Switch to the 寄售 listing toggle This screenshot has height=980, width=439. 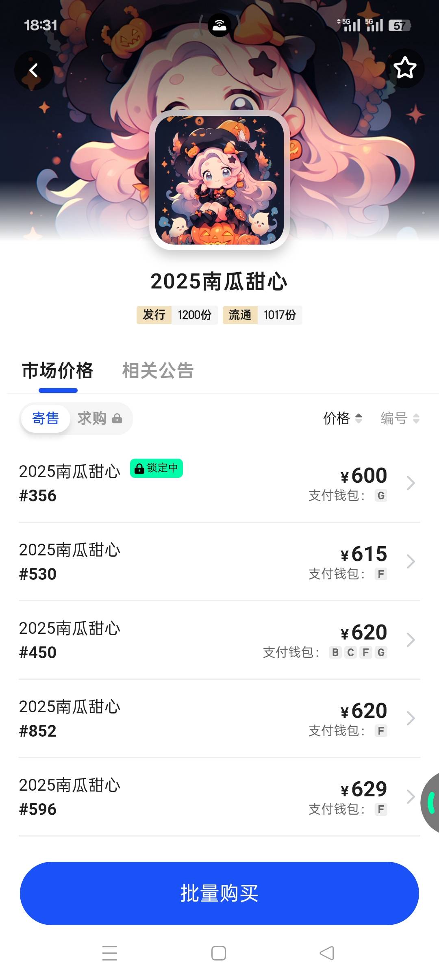pos(46,418)
